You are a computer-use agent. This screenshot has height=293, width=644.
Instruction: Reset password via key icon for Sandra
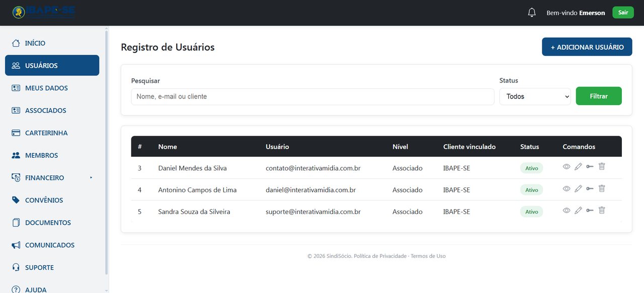click(x=590, y=211)
